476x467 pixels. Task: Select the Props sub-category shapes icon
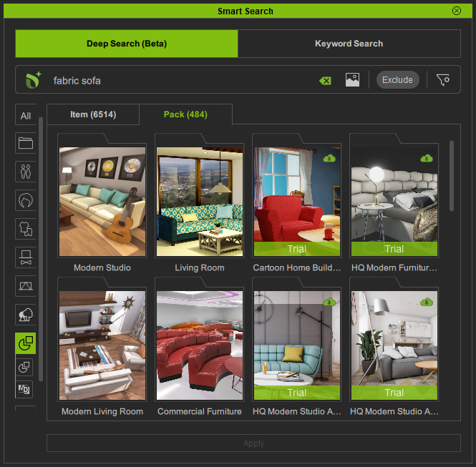coord(24,367)
